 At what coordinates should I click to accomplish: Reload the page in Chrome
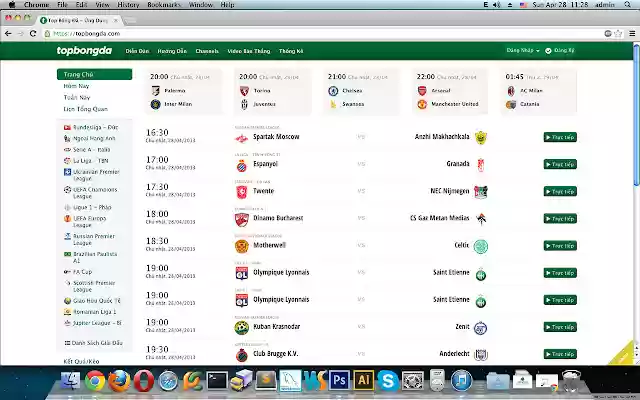tap(33, 33)
